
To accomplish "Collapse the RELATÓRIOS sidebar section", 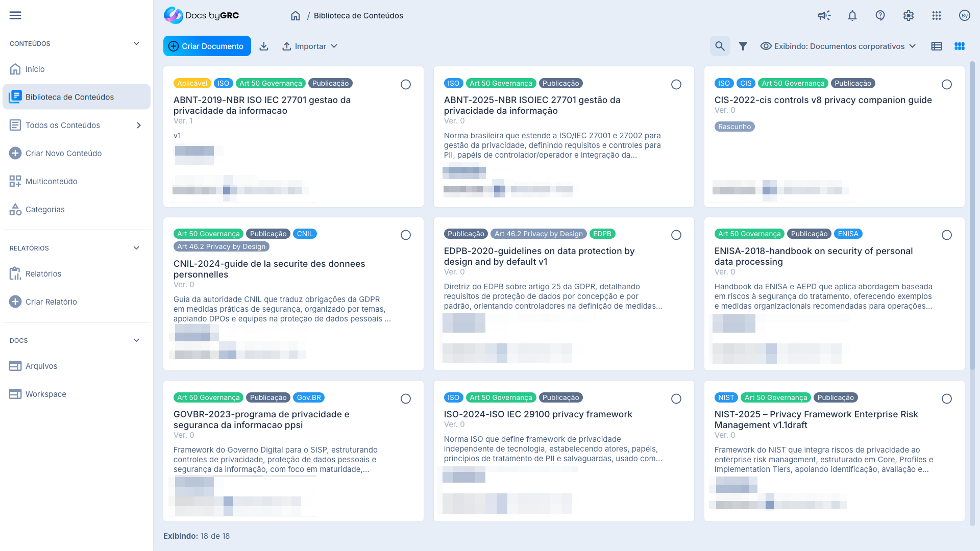I will (x=136, y=248).
